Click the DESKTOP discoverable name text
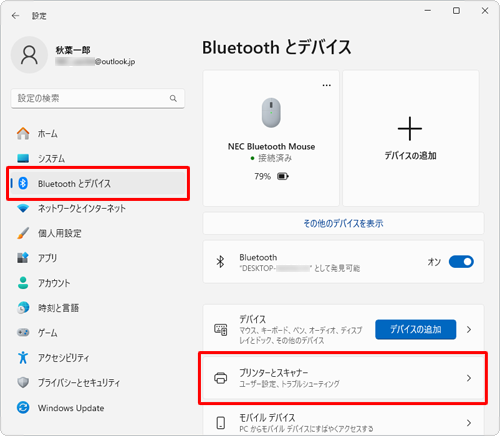The height and width of the screenshot is (436, 500). coord(299,268)
